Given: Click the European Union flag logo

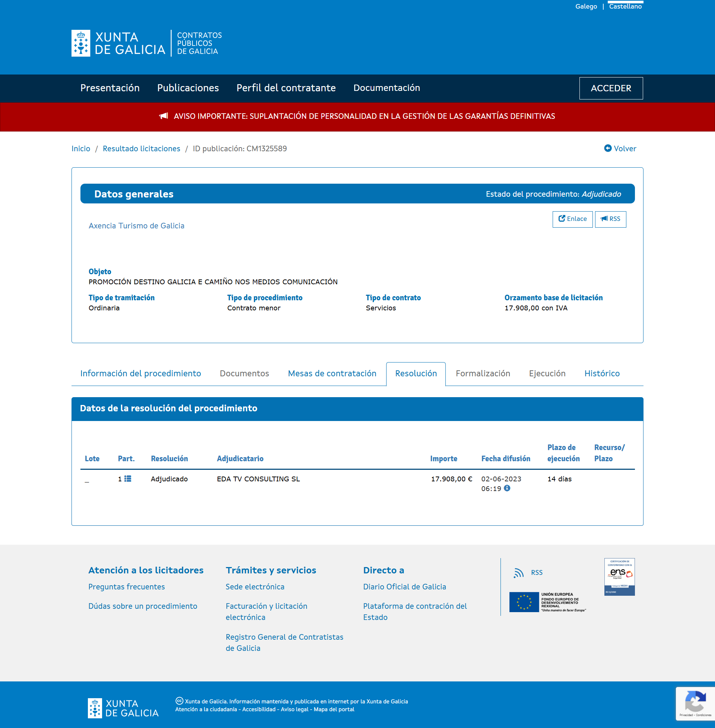Looking at the screenshot, I should pos(524,602).
